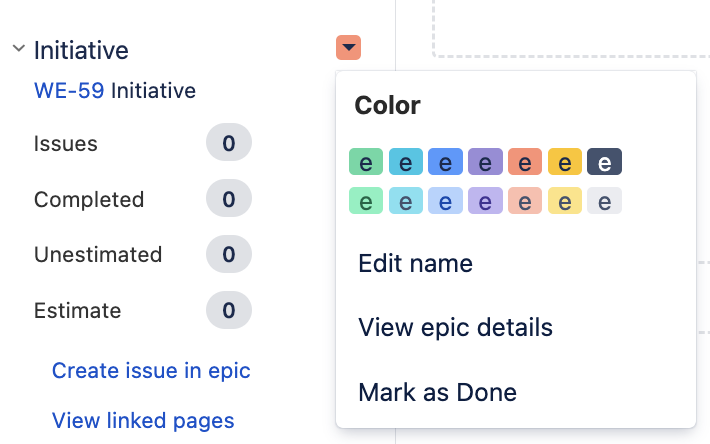
Task: Select the purple color swatch in the top row
Action: (485, 162)
